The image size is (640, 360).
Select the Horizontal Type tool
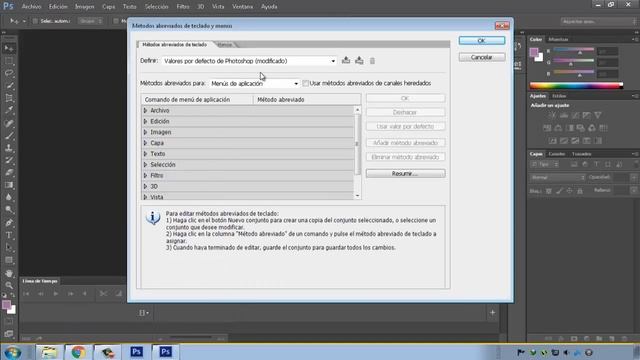9,235
